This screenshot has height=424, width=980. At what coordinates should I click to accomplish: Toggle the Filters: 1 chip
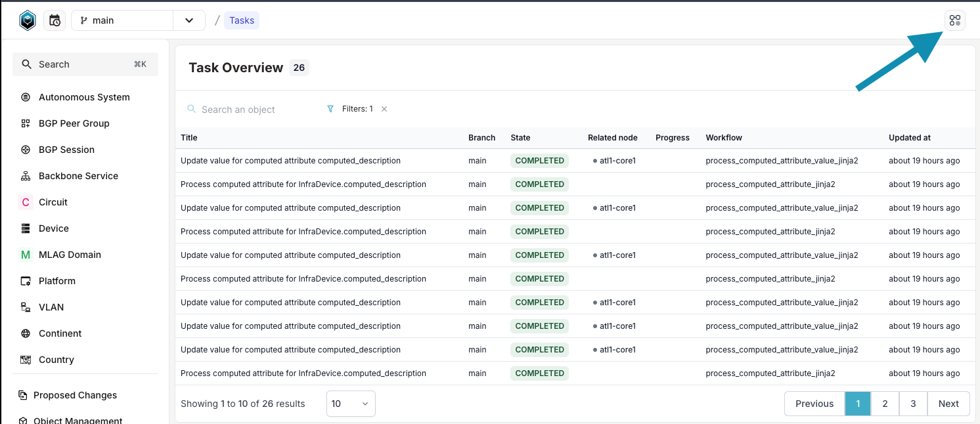(x=358, y=109)
